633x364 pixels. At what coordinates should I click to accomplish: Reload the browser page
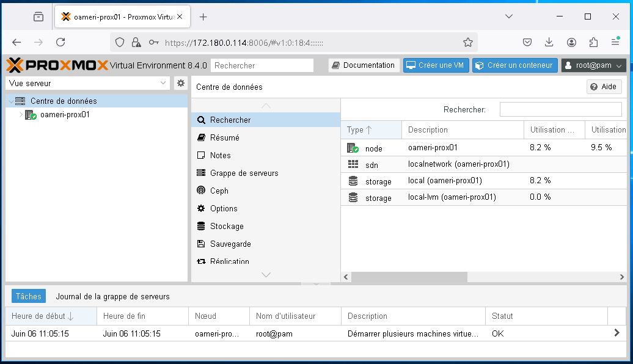pos(60,42)
